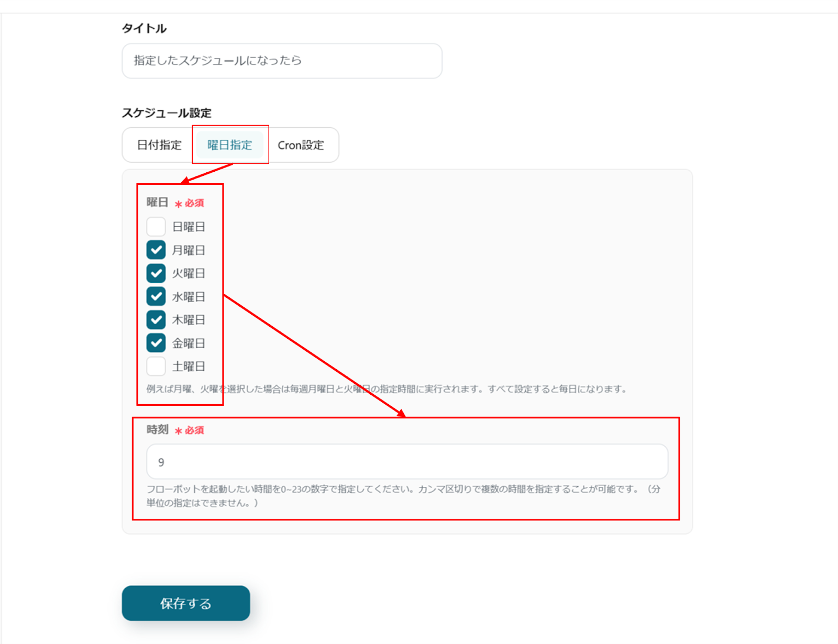Uncheck the 月曜日 checkbox
Screen dimensions: 838x644
click(x=156, y=250)
